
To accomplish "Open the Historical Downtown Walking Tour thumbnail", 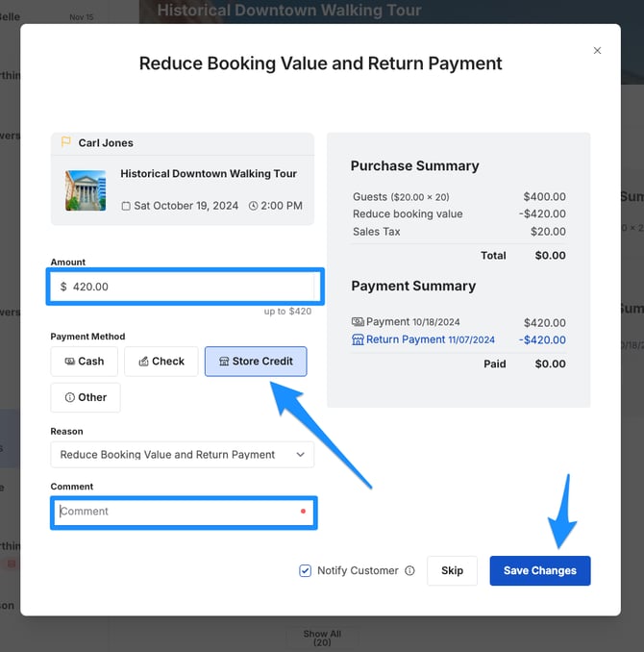I will click(86, 190).
